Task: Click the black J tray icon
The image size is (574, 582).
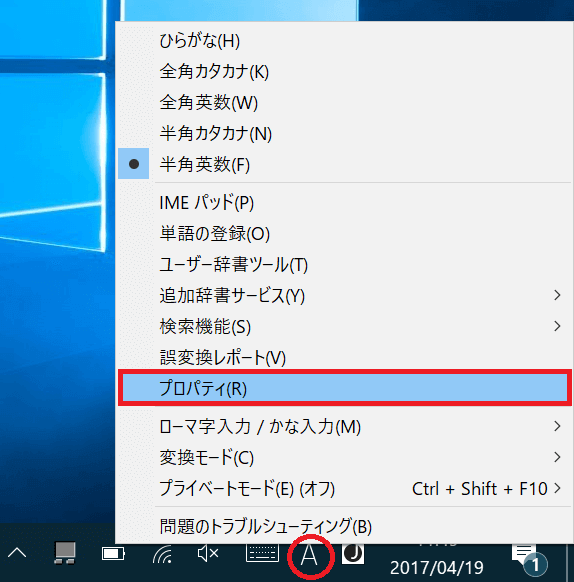Action: (353, 554)
